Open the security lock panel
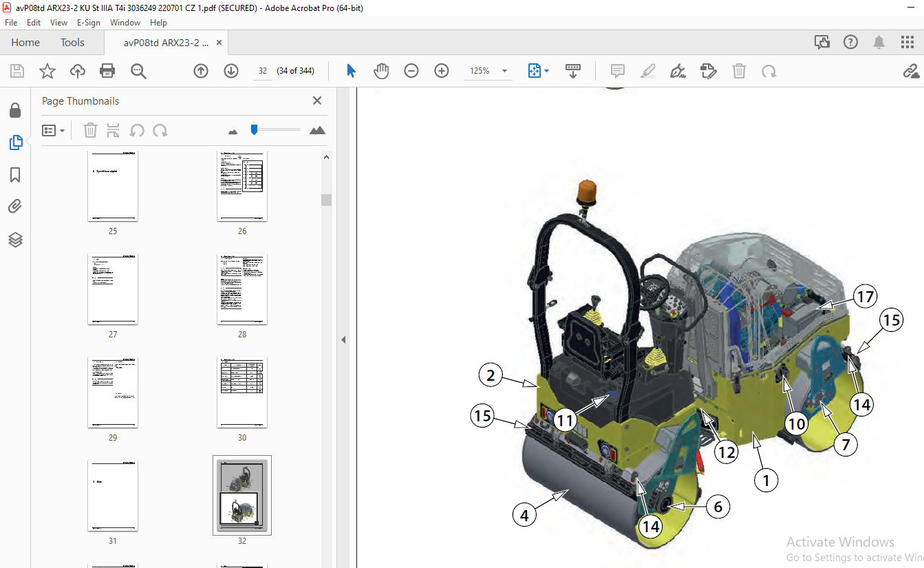Viewport: 924px width, 568px height. (15, 110)
